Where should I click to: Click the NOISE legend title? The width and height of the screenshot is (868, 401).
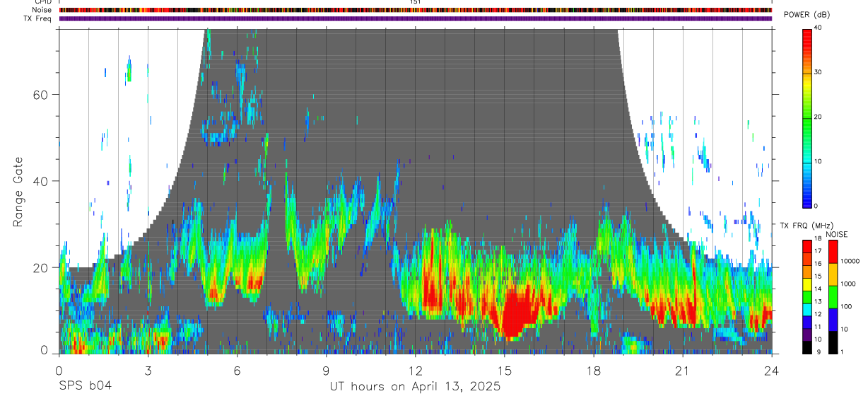click(837, 234)
